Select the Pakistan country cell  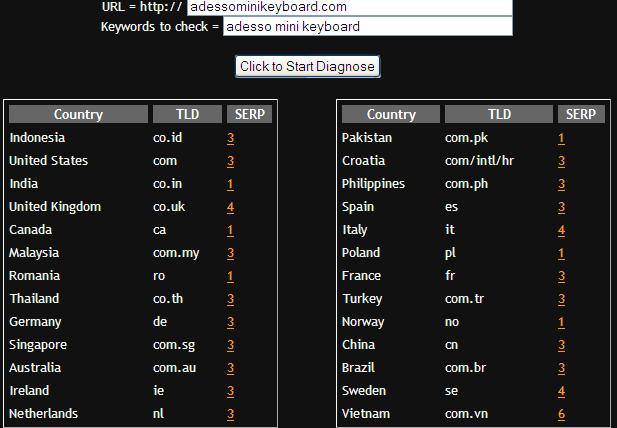coord(367,138)
